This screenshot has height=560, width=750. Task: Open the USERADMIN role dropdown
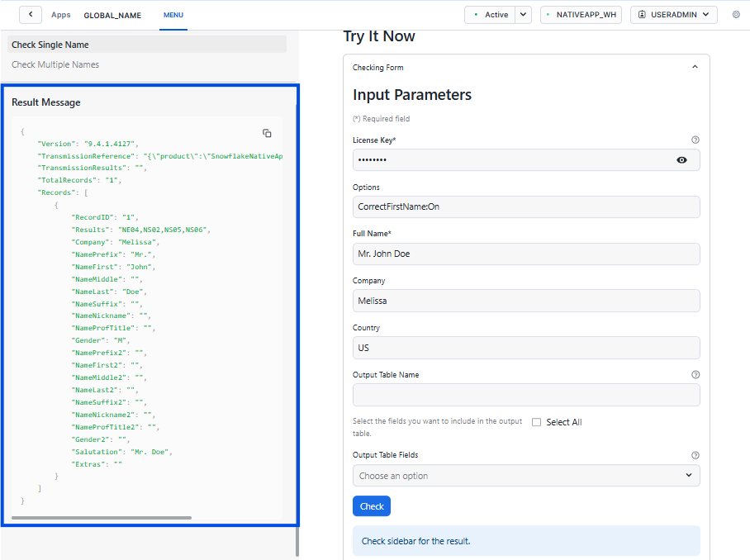click(x=673, y=14)
